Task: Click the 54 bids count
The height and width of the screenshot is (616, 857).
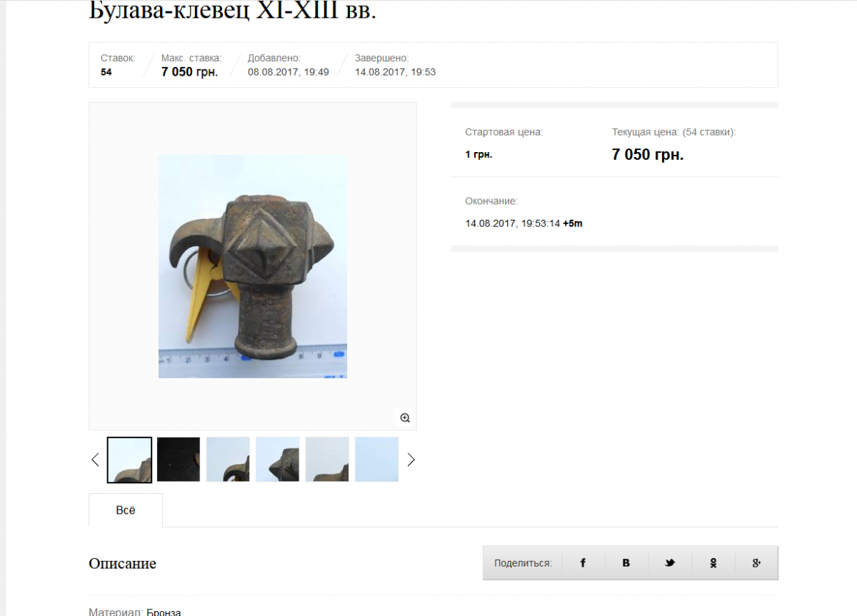Action: [106, 72]
